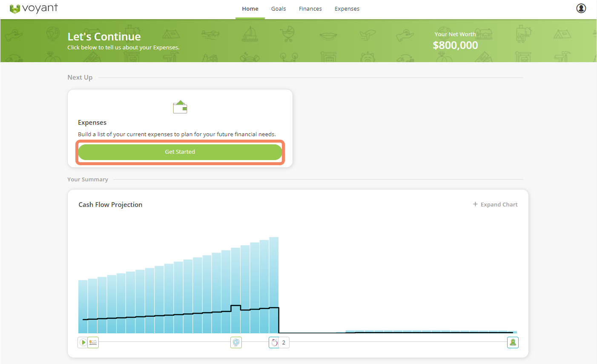Click the Voyant logo
Viewport: 597px width, 364px height.
(34, 9)
